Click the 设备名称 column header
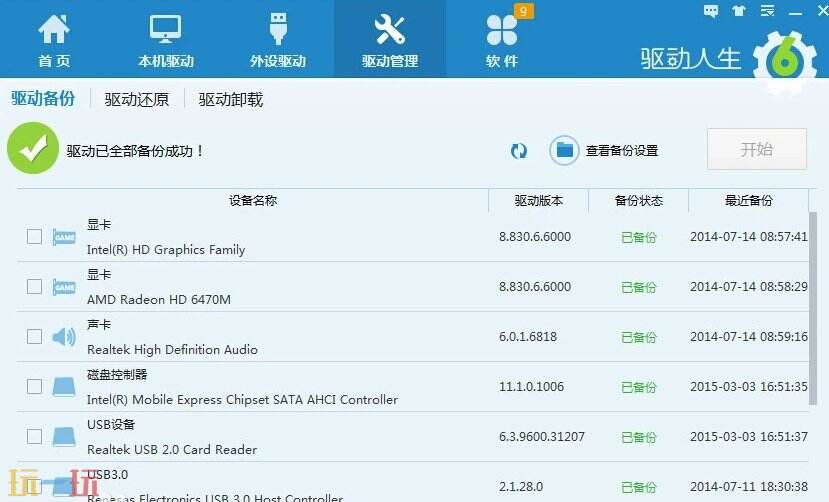 (x=253, y=200)
